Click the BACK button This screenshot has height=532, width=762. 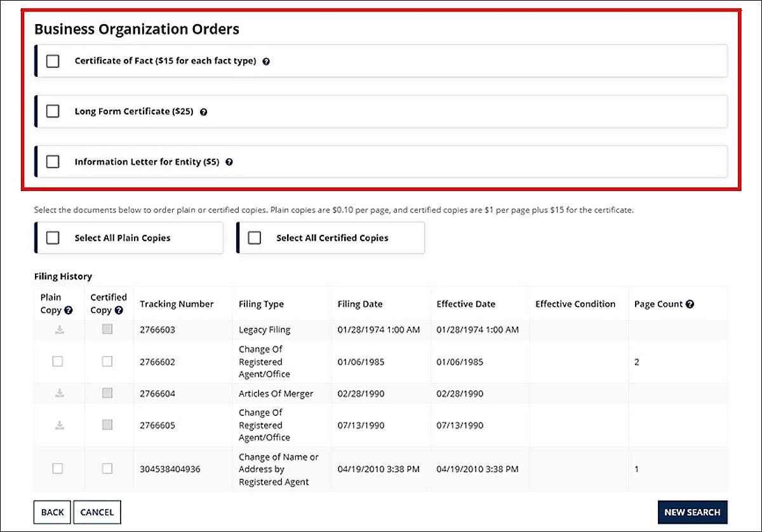(x=52, y=512)
